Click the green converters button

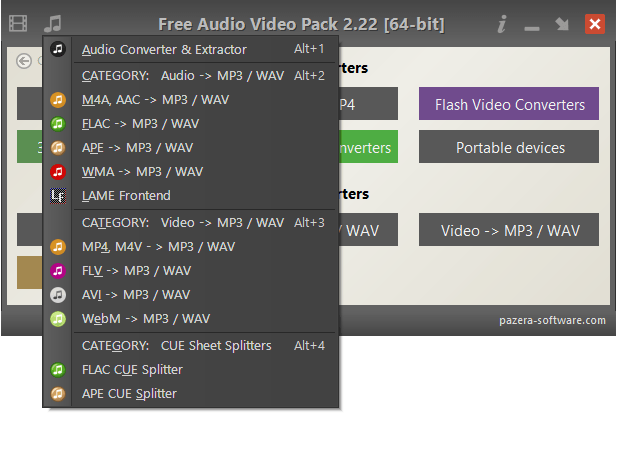pos(368,147)
